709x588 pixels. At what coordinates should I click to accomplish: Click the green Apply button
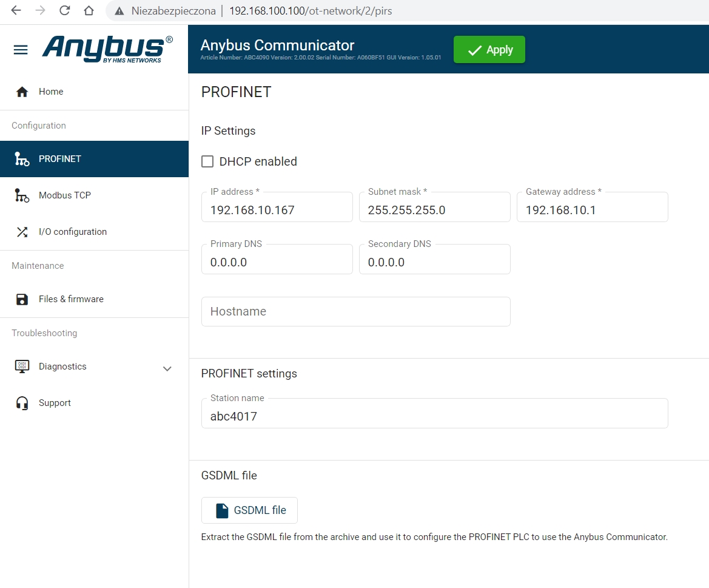(489, 49)
